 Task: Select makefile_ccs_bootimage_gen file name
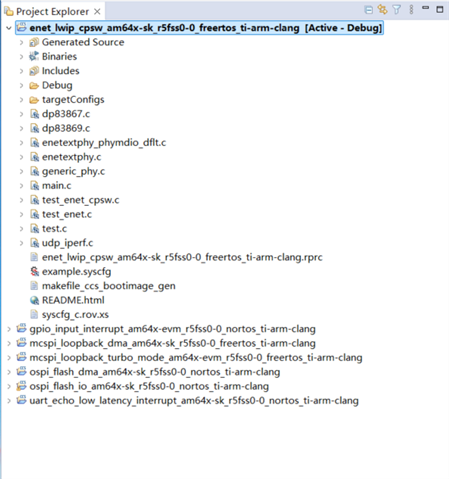[108, 286]
